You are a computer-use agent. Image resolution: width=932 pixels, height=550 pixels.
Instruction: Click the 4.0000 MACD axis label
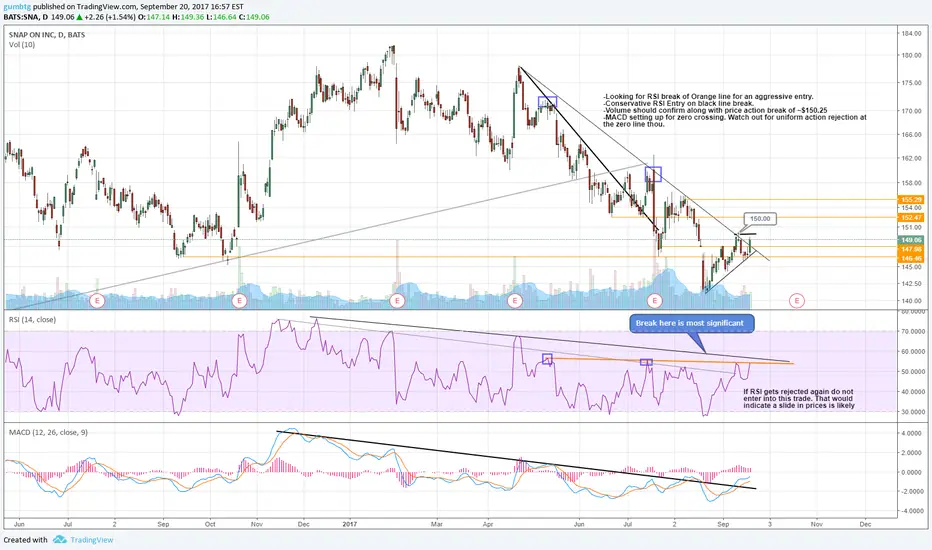tap(912, 433)
